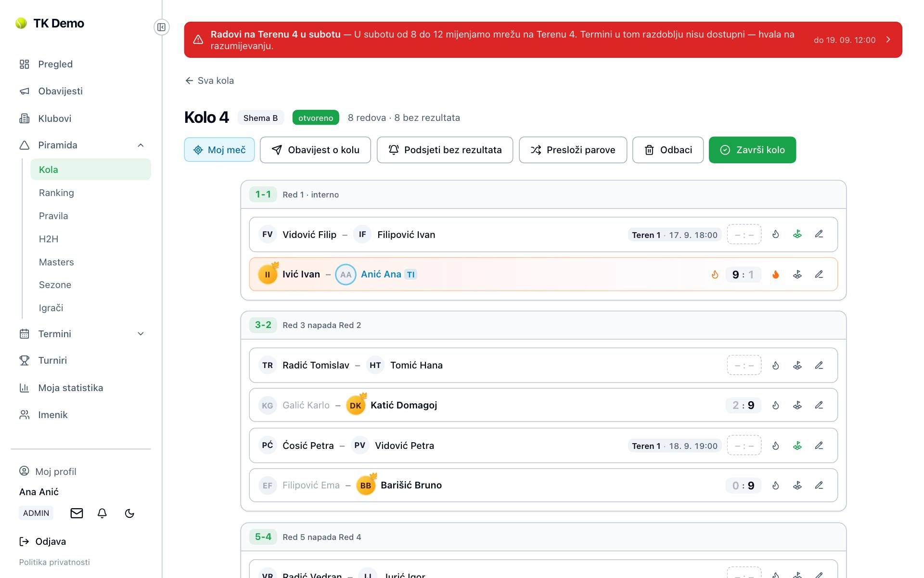Collapse the Piramida menu section

[x=141, y=145]
